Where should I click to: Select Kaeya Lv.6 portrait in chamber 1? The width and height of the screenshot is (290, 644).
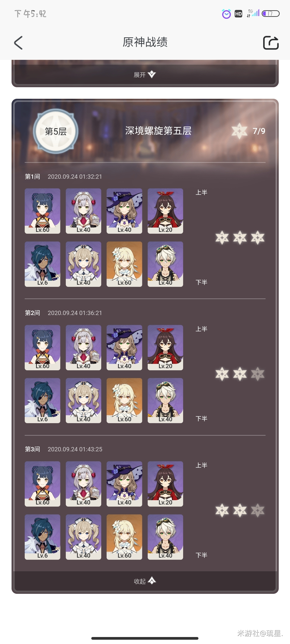[x=42, y=264]
